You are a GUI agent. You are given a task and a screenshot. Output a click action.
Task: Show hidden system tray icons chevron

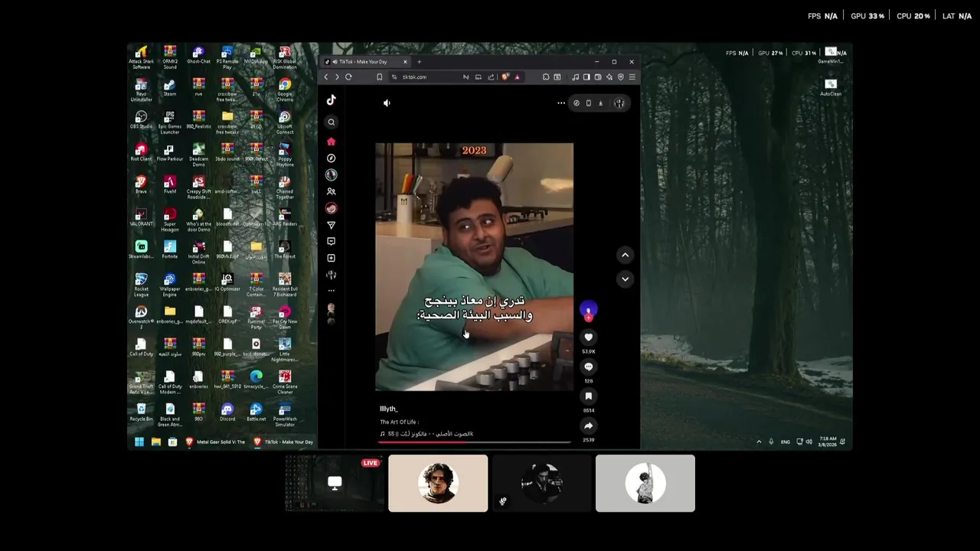pos(759,442)
